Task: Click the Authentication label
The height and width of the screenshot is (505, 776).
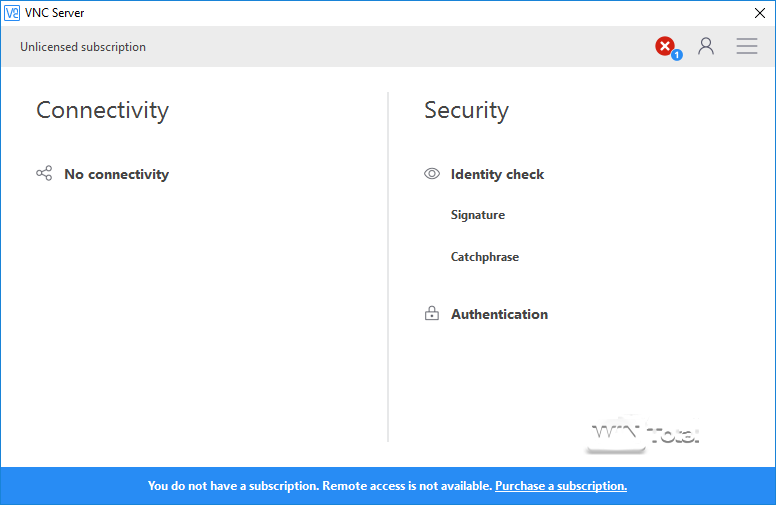Action: click(499, 314)
